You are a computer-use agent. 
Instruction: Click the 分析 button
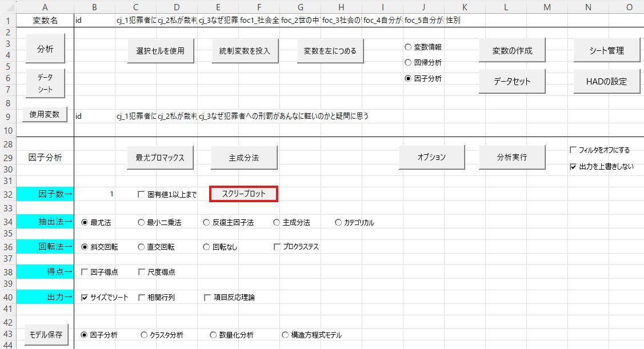pyautogui.click(x=45, y=49)
